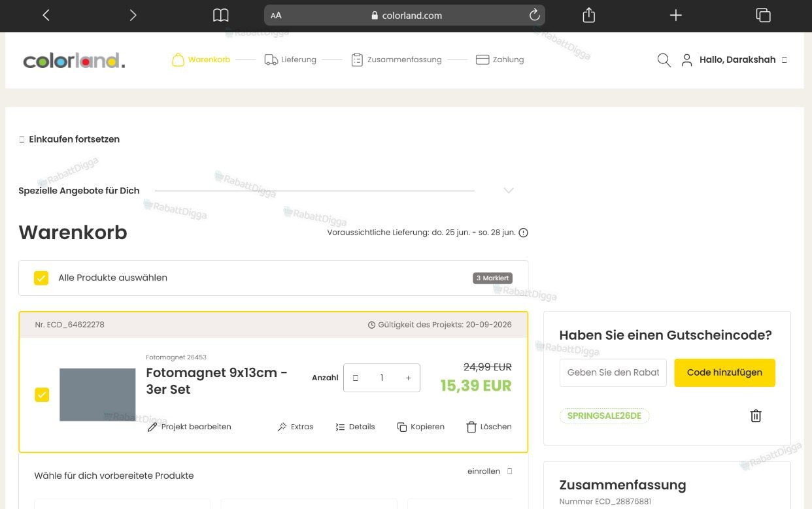The height and width of the screenshot is (509, 812).
Task: Remove SPRINGSALE26DE coupon with trash icon
Action: pyautogui.click(x=756, y=416)
